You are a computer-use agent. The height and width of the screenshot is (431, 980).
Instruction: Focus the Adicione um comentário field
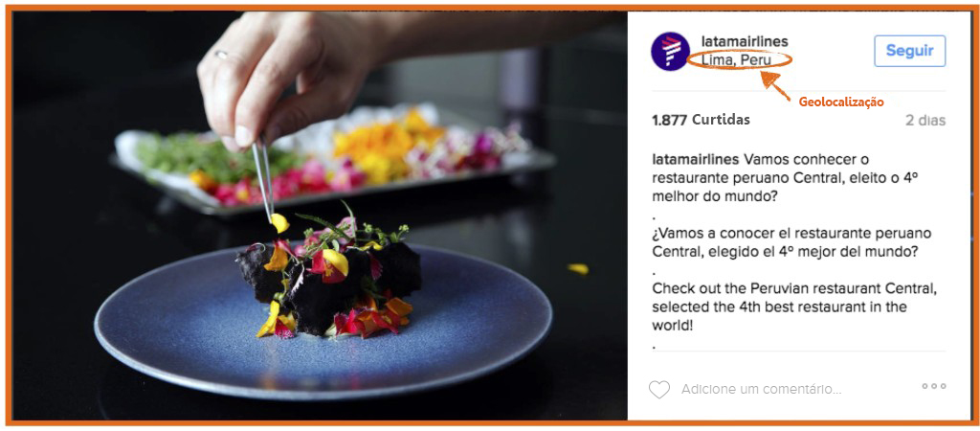(761, 389)
